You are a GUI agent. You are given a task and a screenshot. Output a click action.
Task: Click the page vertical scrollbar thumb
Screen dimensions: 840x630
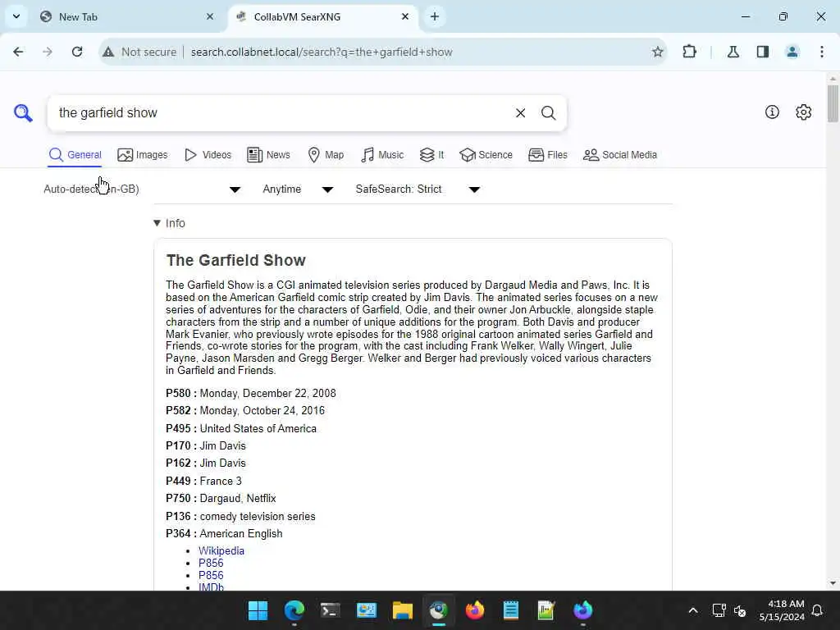pos(833,103)
